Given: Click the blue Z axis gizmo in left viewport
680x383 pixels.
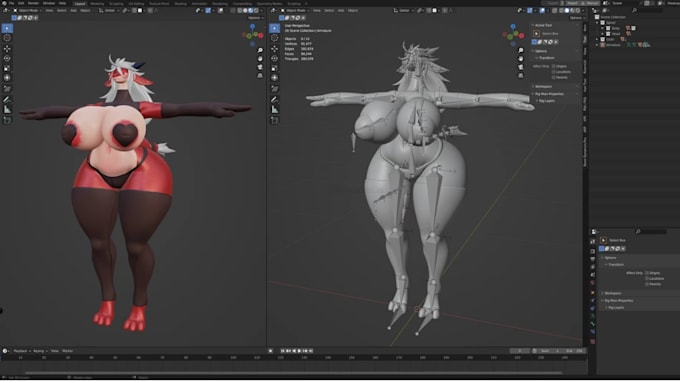Looking at the screenshot, I should 252,27.
